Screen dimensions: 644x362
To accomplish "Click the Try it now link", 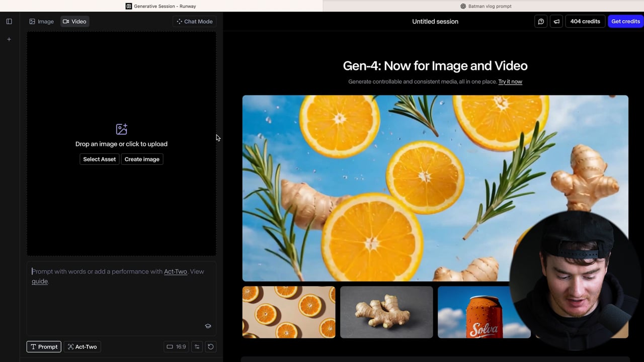I will click(x=510, y=81).
